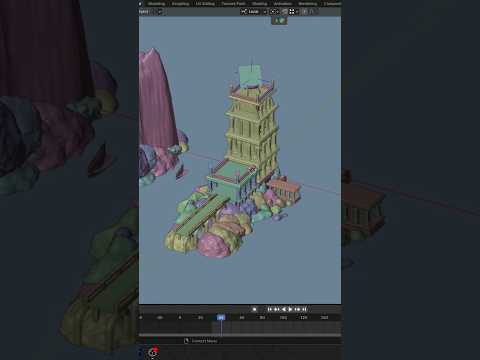
Task: Open the Local transform orientation dropdown
Action: 254,12
